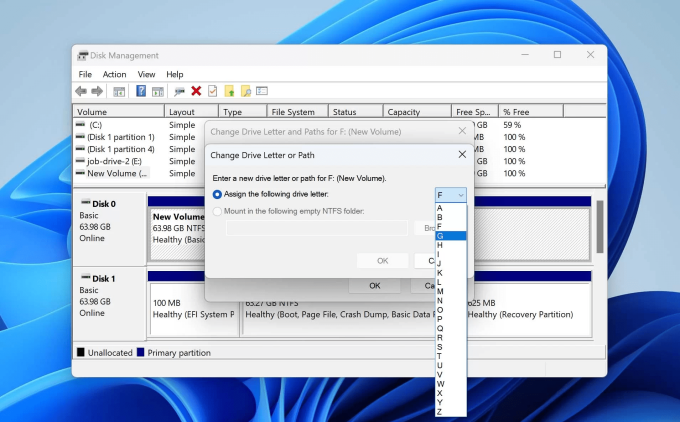Screen dimensions: 680x422
Task: Close the Change Drive Letter or Path dialog
Action: 461,155
